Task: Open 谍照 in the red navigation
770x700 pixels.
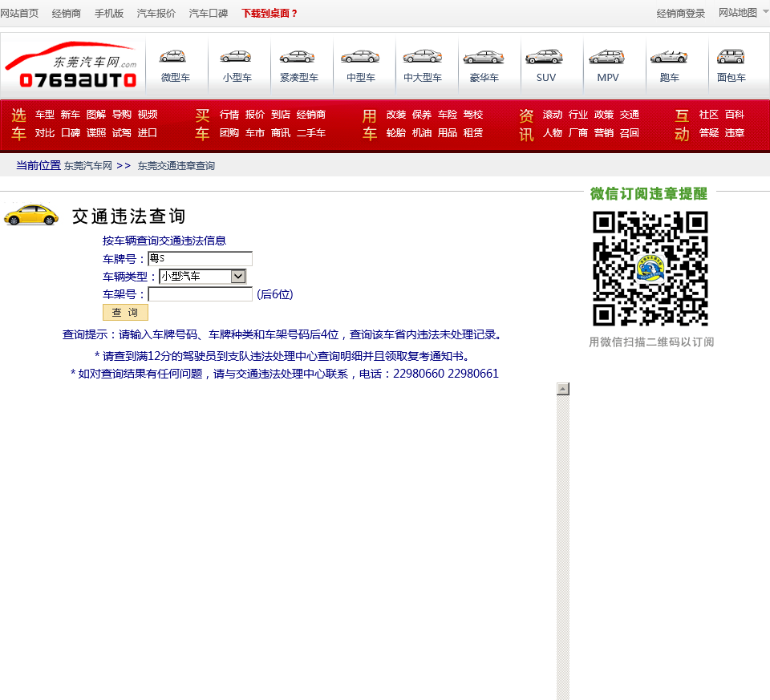Action: [96, 133]
